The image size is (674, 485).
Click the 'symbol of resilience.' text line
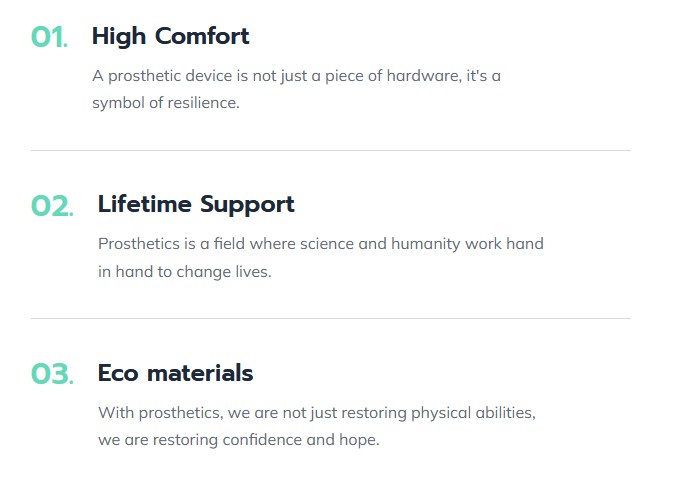point(166,103)
